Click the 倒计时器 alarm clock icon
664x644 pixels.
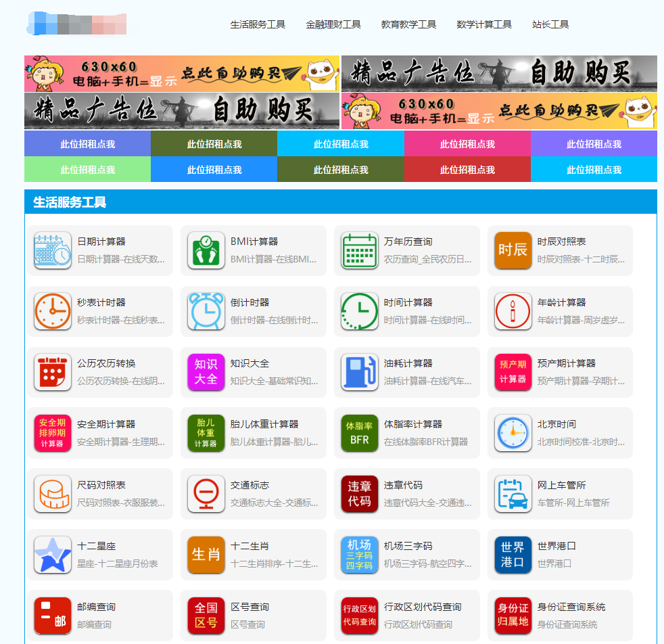206,311
